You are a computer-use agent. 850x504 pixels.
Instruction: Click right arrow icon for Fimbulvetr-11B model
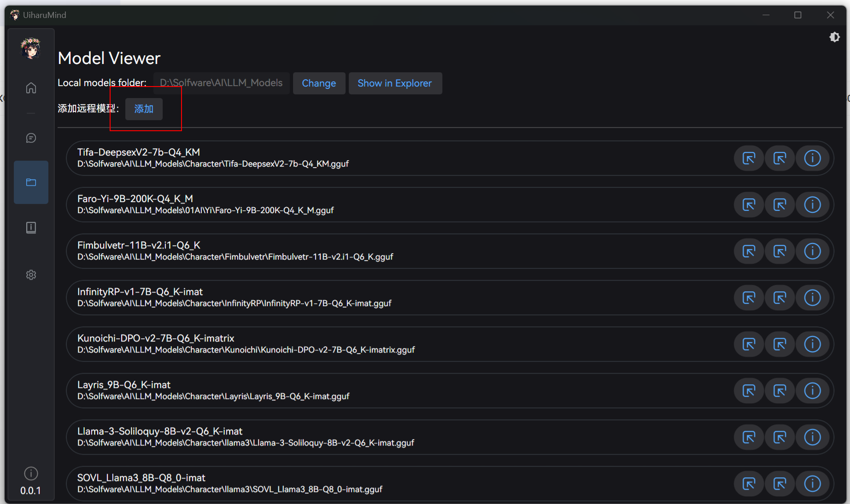pyautogui.click(x=780, y=251)
